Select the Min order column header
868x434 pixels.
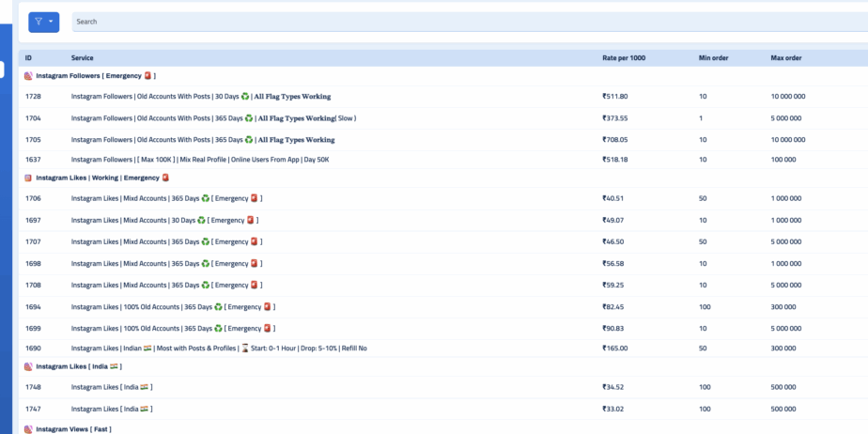click(x=713, y=58)
